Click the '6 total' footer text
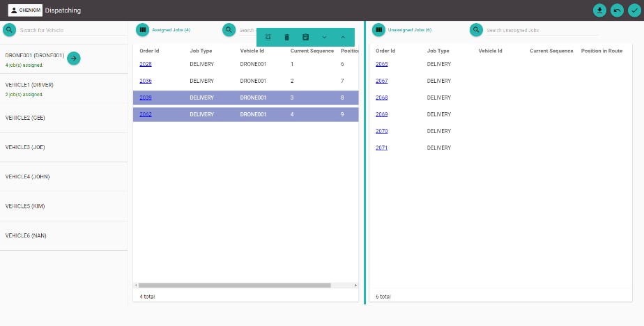The height and width of the screenshot is (326, 644). pyautogui.click(x=383, y=297)
